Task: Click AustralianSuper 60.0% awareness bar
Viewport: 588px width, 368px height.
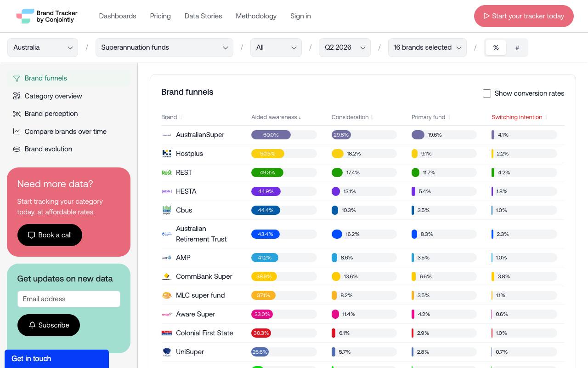Action: tap(271, 135)
